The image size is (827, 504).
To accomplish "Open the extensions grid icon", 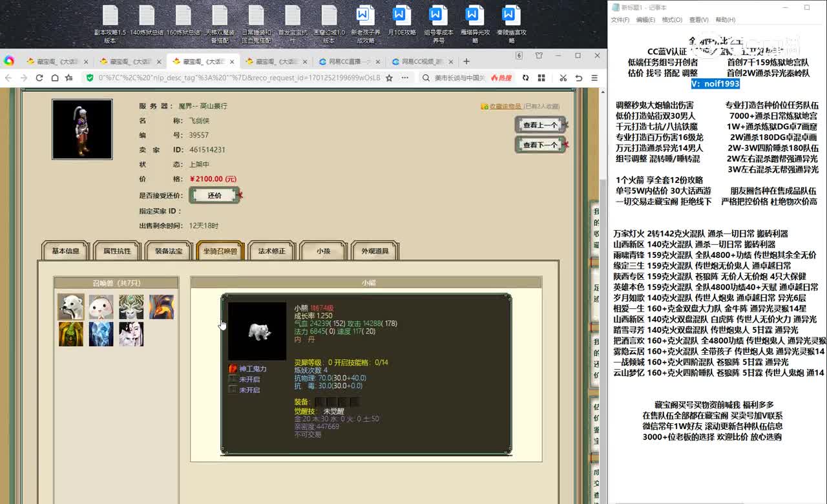I will tap(541, 78).
